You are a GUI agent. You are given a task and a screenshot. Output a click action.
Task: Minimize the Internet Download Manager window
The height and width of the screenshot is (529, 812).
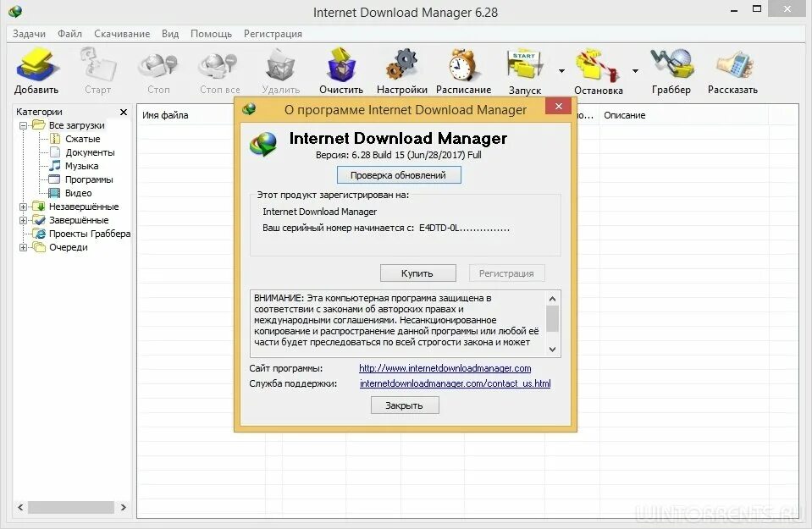point(734,10)
